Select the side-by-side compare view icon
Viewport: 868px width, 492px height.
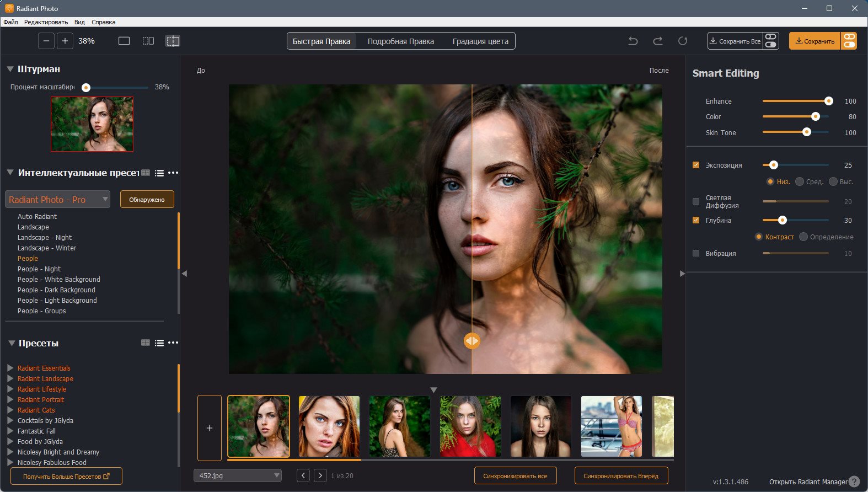tap(148, 41)
